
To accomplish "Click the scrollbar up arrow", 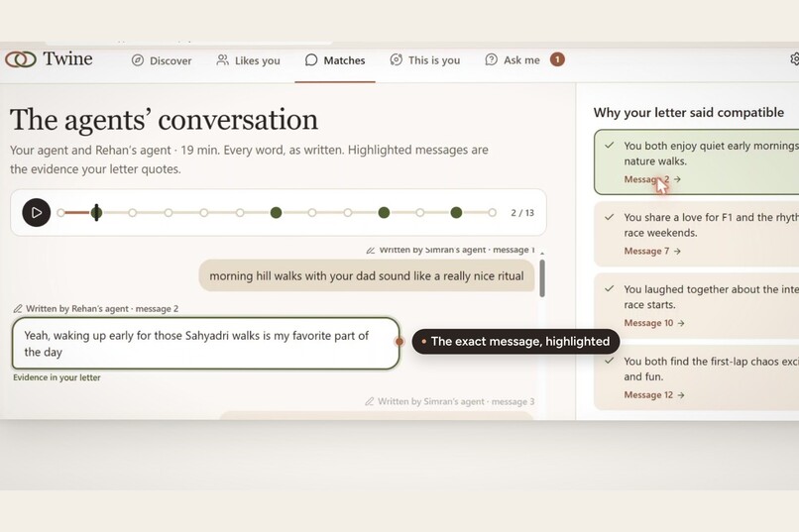I will point(542,253).
